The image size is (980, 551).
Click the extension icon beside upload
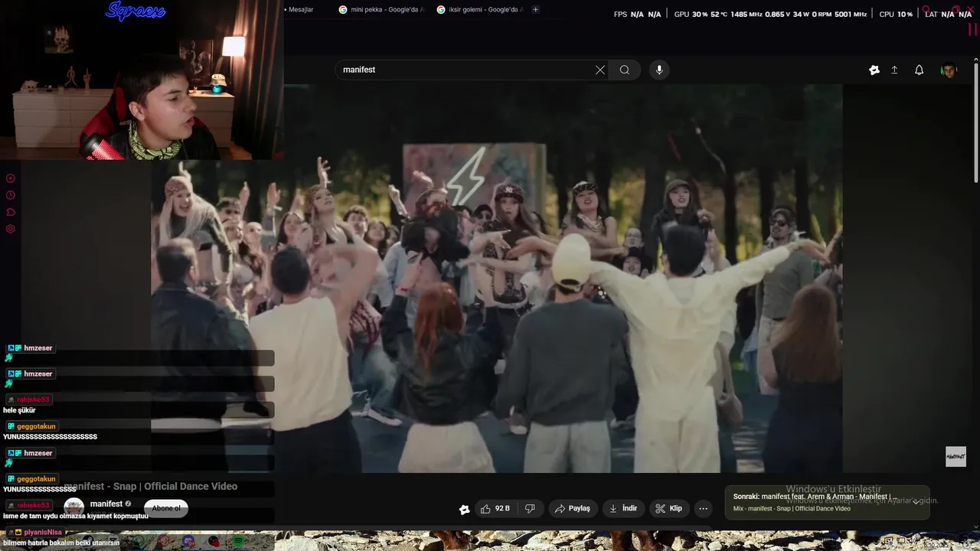tap(874, 70)
